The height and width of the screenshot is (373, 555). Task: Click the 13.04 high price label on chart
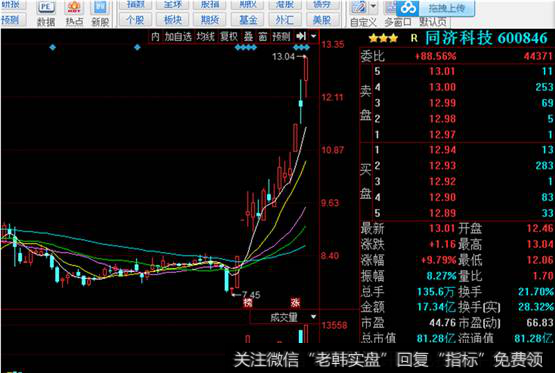pyautogui.click(x=283, y=56)
